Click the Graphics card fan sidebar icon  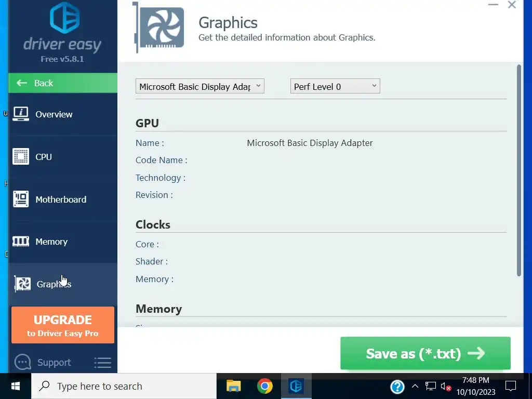point(22,284)
